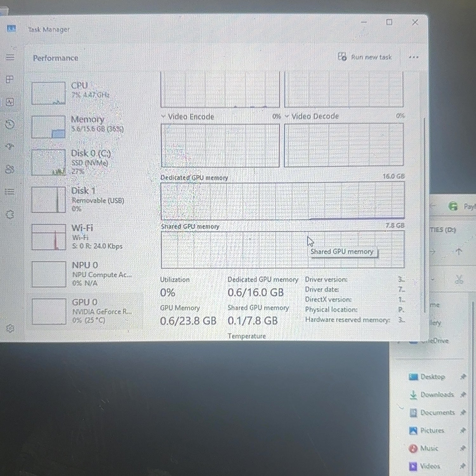Open the three-dot more options menu
The height and width of the screenshot is (476, 476).
click(x=413, y=57)
